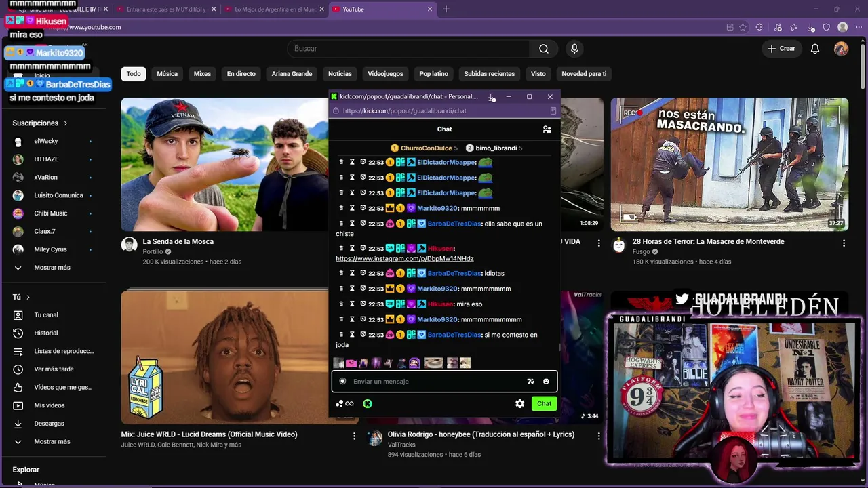Click the Kick popout URL address bar
This screenshot has width=868, height=488.
444,110
